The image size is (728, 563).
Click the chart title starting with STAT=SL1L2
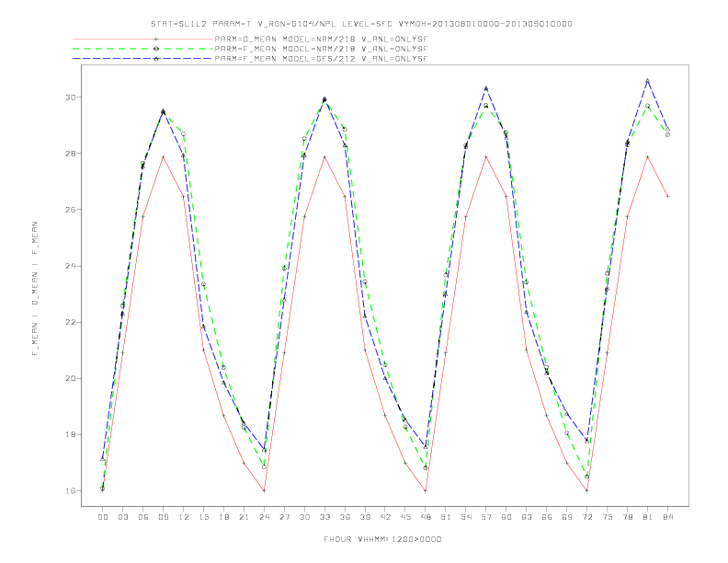tap(361, 24)
